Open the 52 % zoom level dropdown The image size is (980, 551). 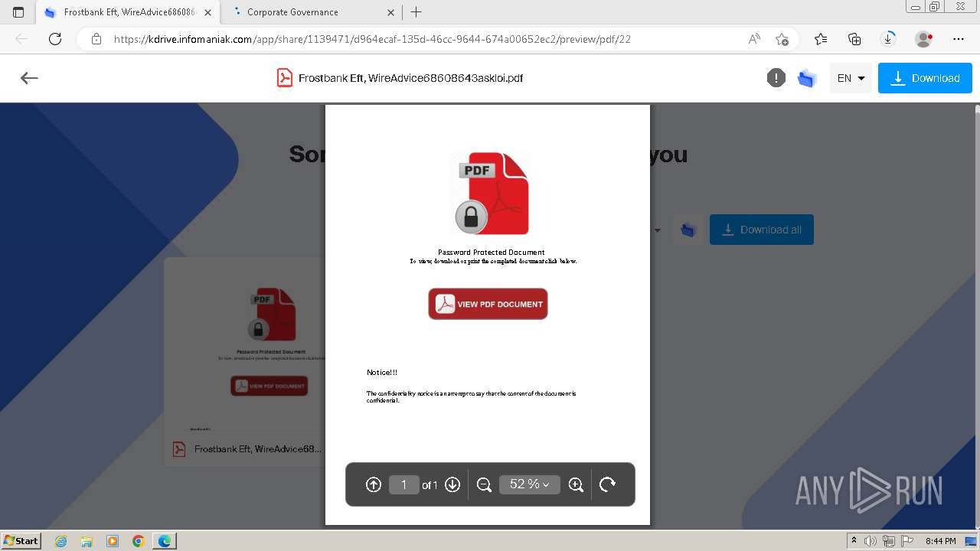(x=530, y=484)
